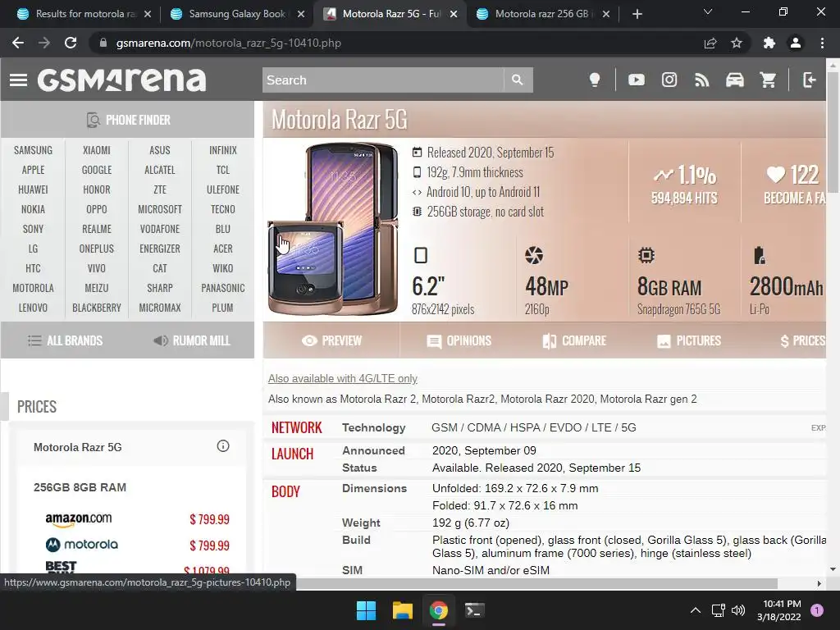The height and width of the screenshot is (630, 840).
Task: Close the Motorola Razr 5G tab
Action: click(x=454, y=14)
